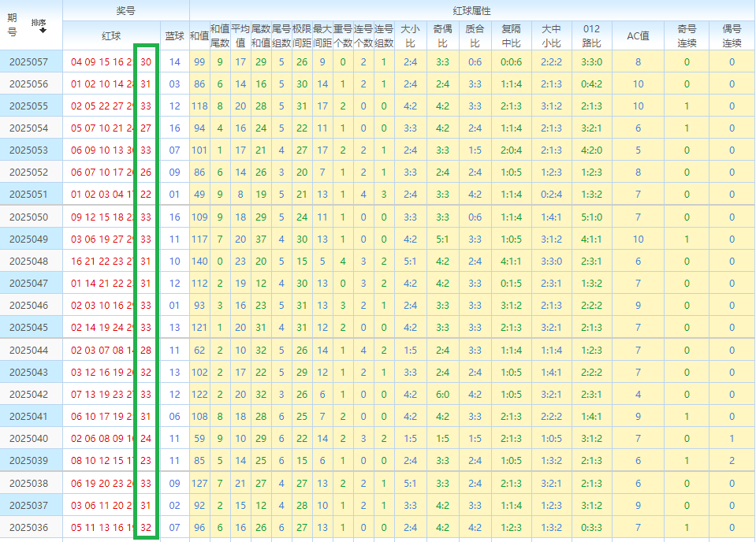Click the 奖号 header group

point(126,10)
